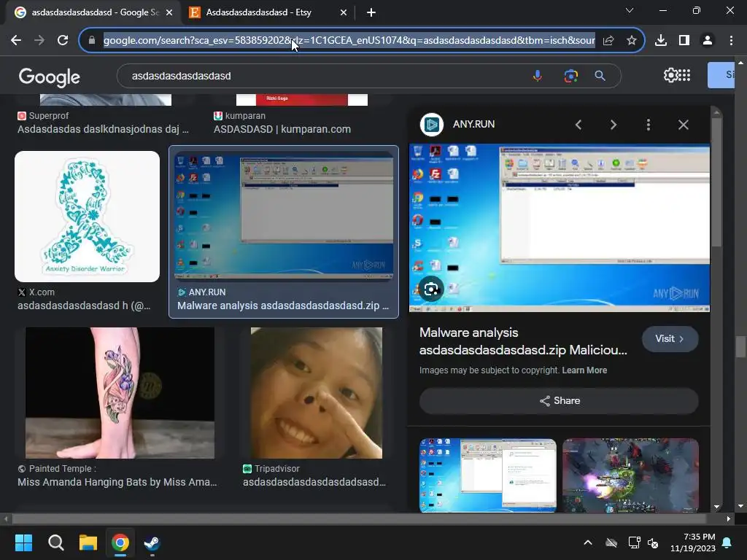Open the tab search dropdown
This screenshot has width=747, height=560.
coord(630,10)
